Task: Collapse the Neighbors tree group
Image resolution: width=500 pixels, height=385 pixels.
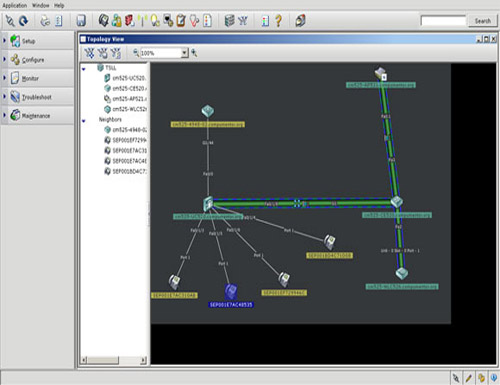Action: coord(84,120)
